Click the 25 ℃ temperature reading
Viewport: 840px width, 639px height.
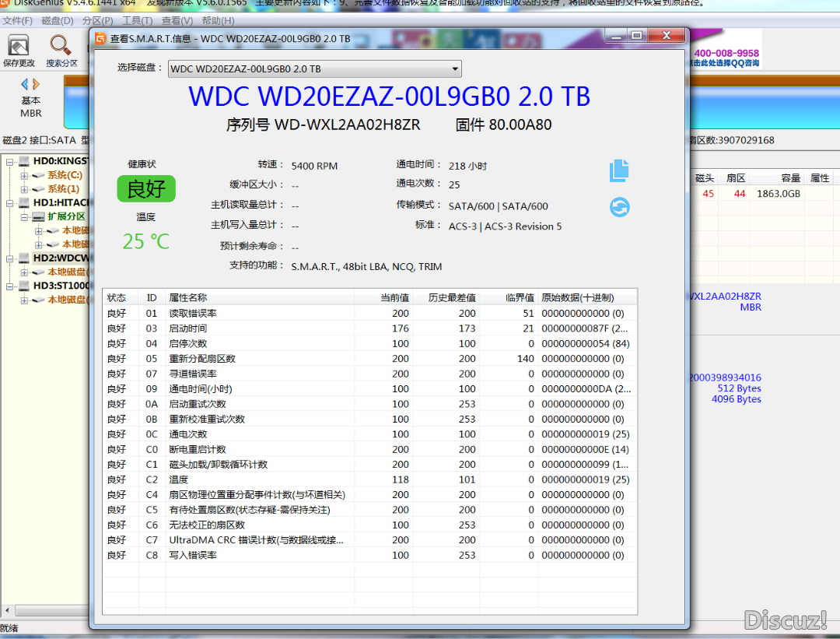coord(145,241)
